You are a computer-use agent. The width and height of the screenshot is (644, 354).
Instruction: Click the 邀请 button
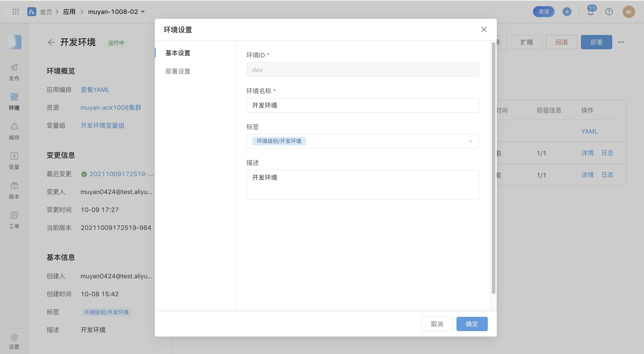click(543, 11)
